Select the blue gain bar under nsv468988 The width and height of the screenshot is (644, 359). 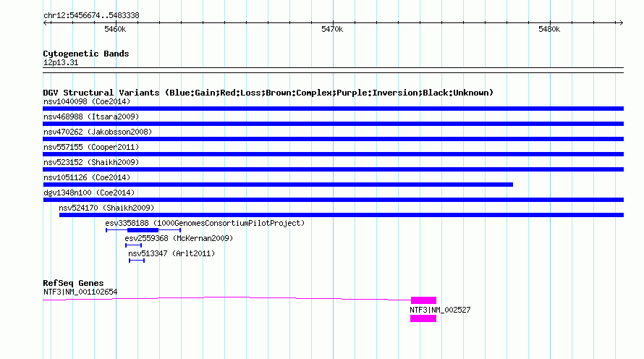tap(333, 124)
